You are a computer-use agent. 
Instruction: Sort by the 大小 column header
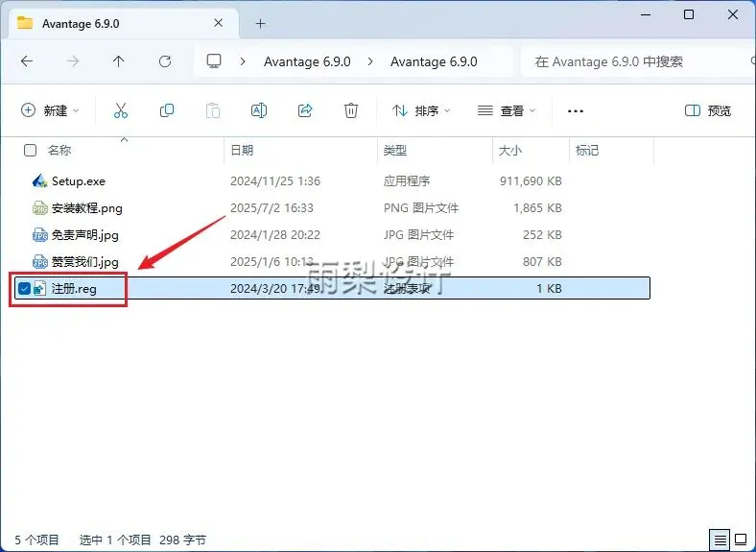[x=510, y=151]
